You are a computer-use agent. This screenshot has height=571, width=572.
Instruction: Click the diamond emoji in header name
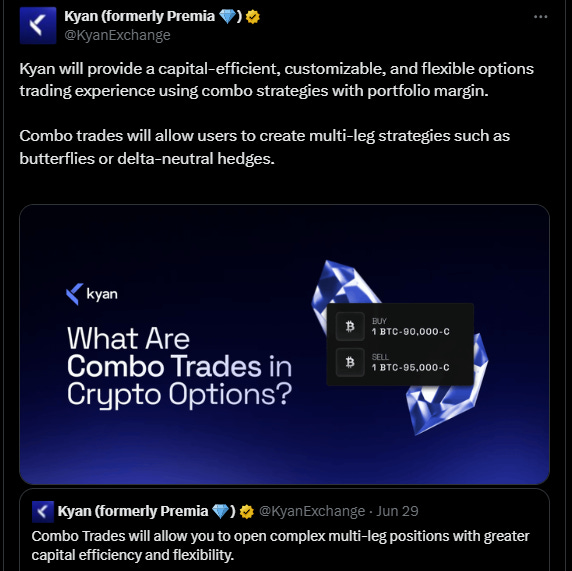[228, 16]
